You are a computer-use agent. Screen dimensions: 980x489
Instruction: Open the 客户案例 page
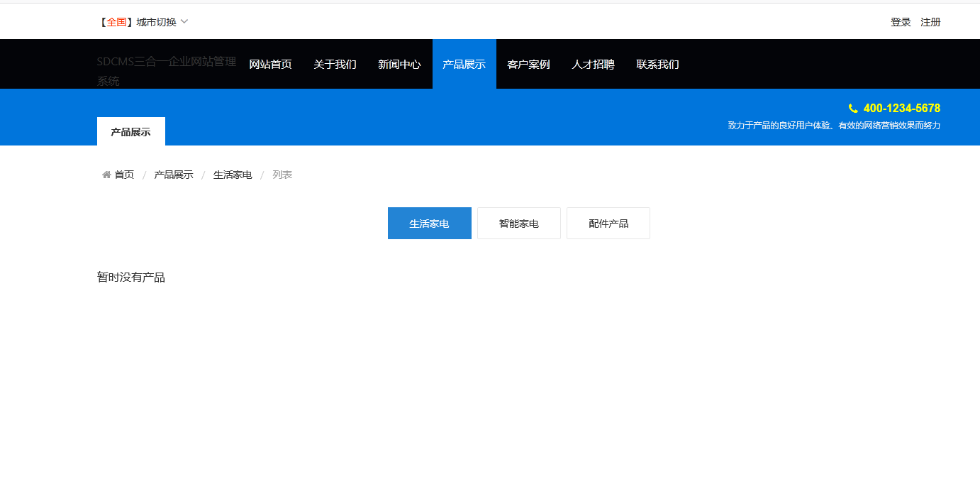click(x=528, y=64)
